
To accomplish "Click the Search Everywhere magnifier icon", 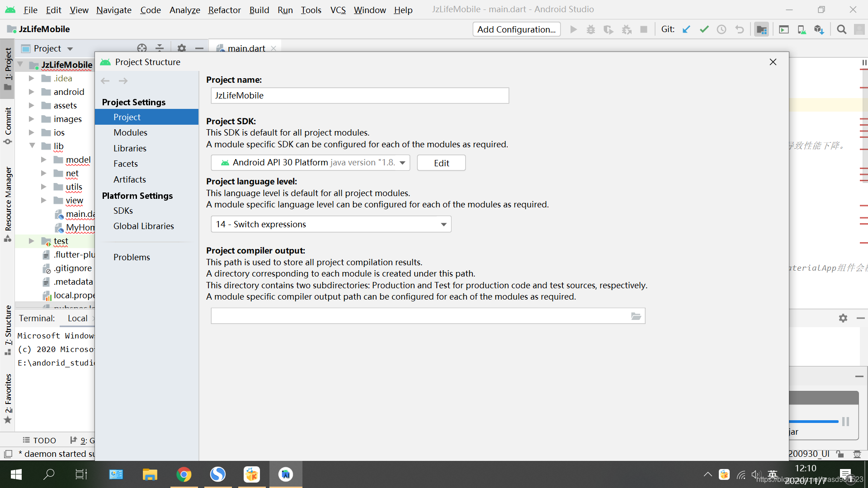I will click(841, 29).
